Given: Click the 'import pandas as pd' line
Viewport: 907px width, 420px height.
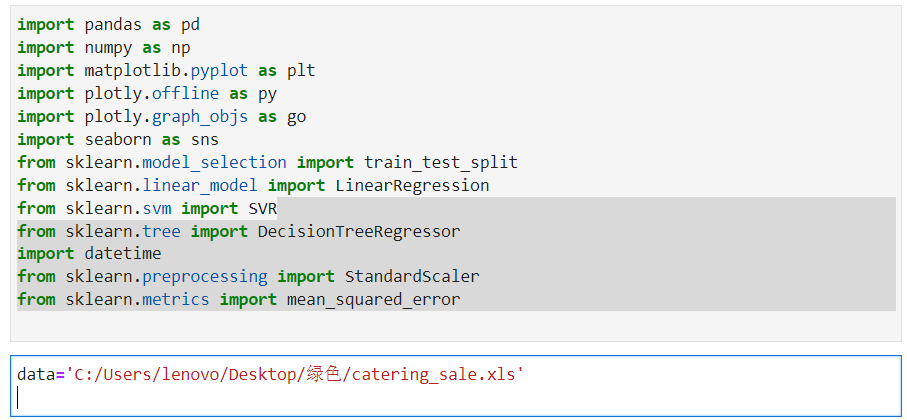Looking at the screenshot, I should [x=109, y=24].
